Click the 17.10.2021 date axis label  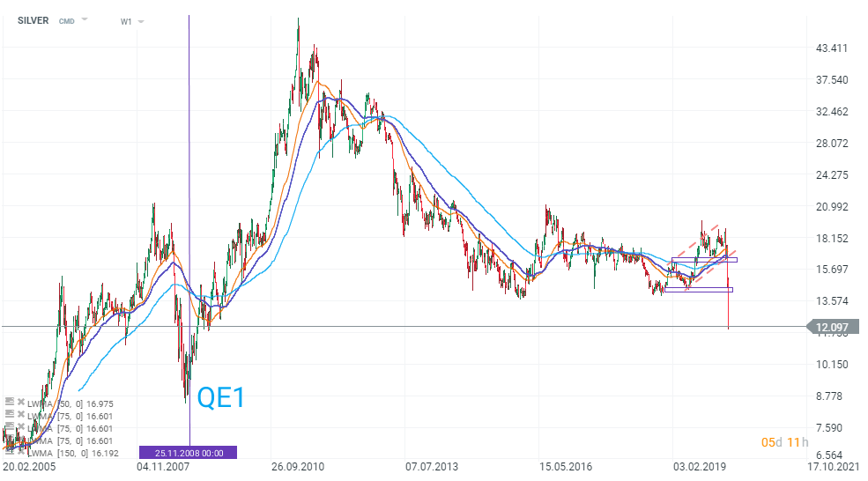(833, 466)
